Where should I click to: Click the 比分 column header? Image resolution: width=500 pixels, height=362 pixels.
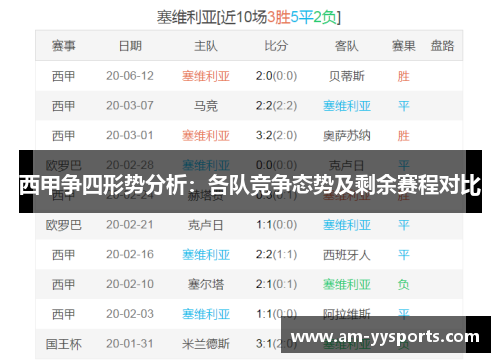click(276, 46)
